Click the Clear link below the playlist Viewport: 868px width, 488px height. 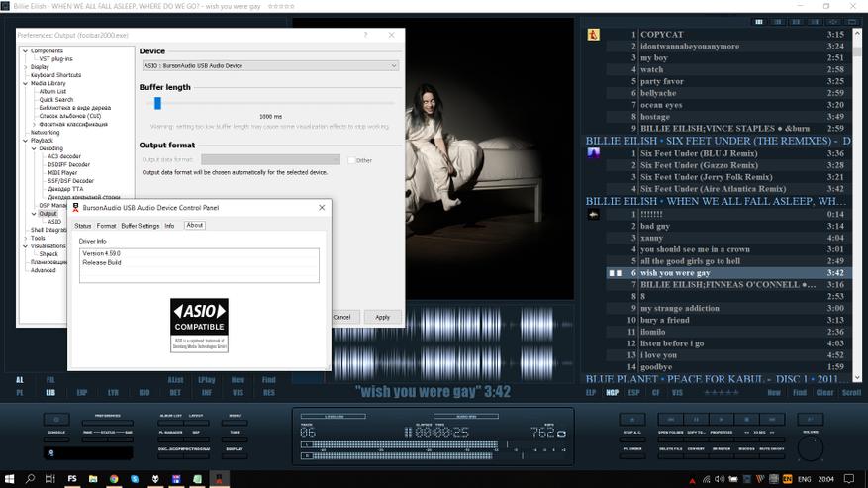824,392
